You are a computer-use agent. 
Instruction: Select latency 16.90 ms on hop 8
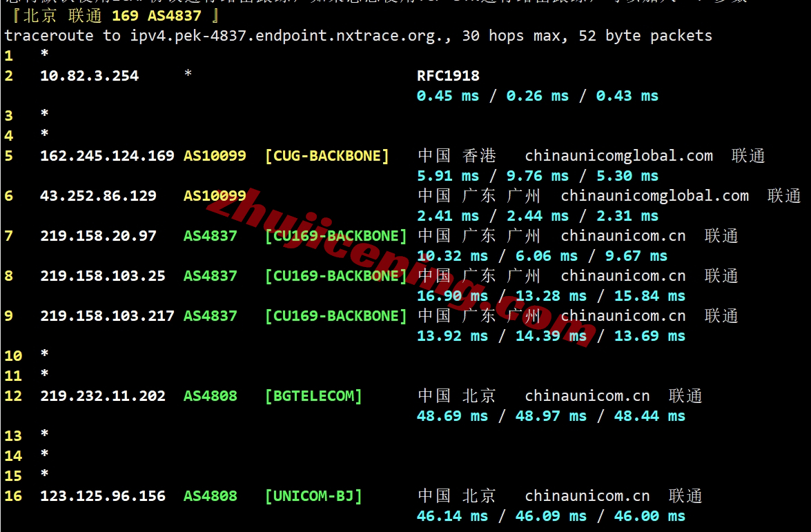(x=453, y=296)
